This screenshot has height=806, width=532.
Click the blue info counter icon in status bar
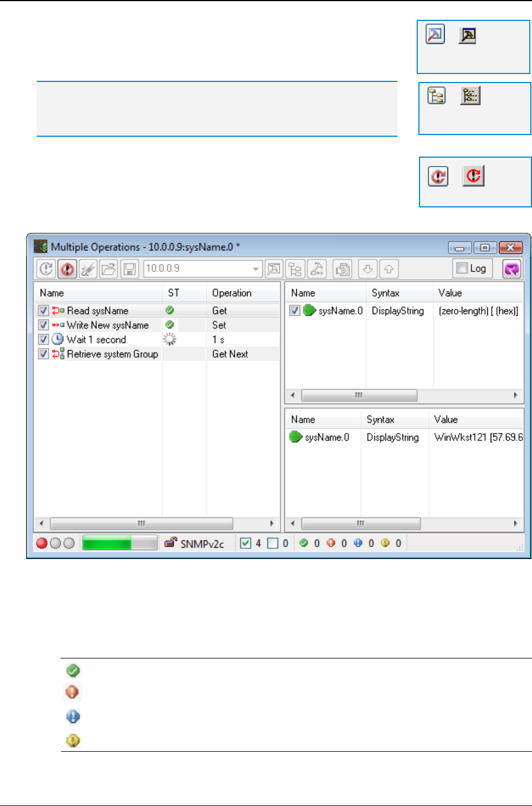(358, 543)
